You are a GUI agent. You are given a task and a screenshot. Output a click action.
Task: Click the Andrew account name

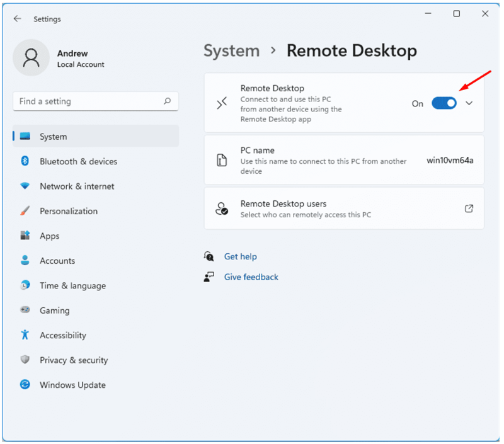72,54
